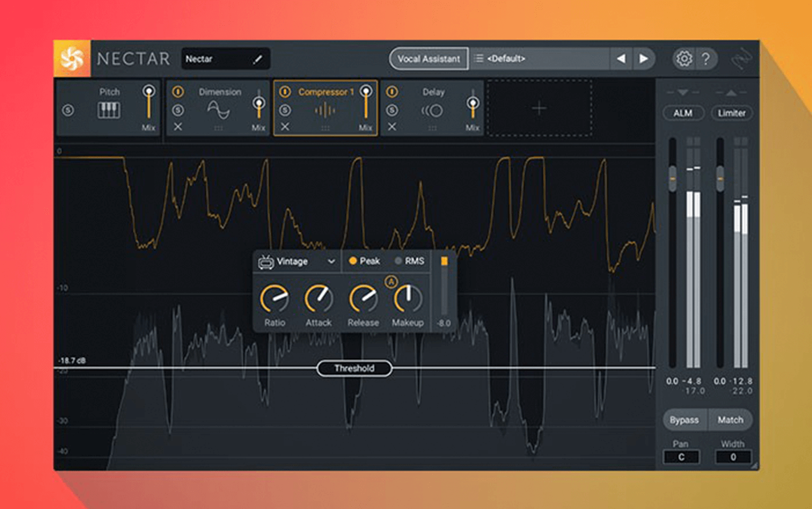Click the Delay module title
The width and height of the screenshot is (812, 509).
point(433,92)
